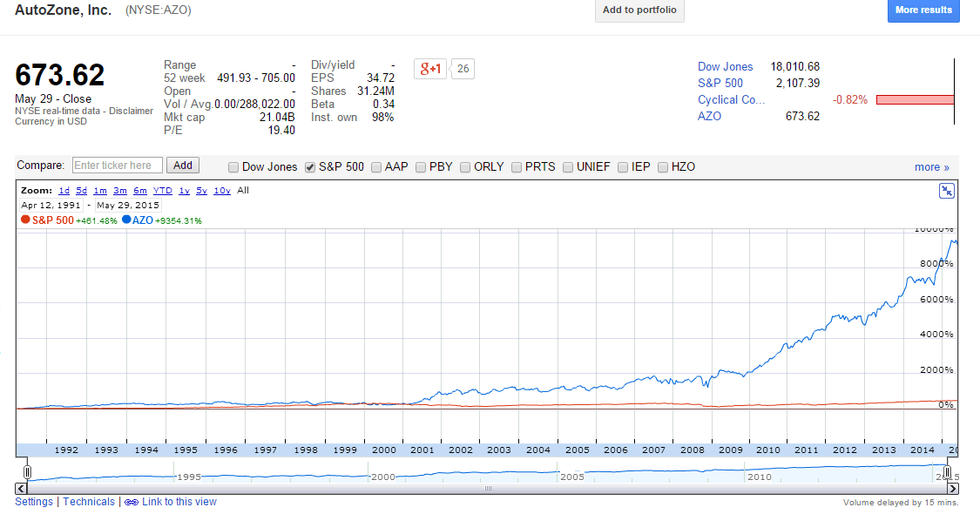Click the horizontal scrollbar thumb below timeline
The height and width of the screenshot is (521, 980).
tap(488, 489)
